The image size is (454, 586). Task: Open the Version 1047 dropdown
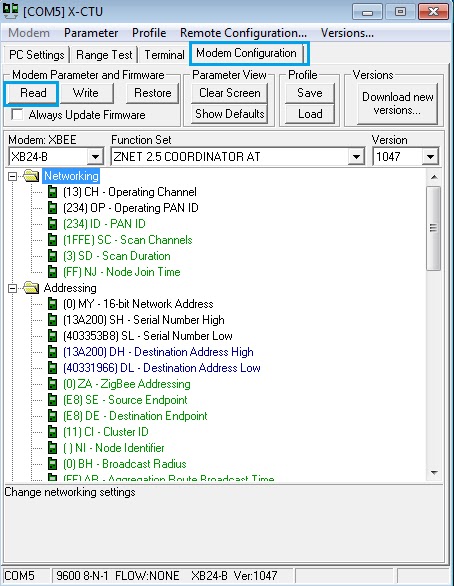(x=430, y=157)
